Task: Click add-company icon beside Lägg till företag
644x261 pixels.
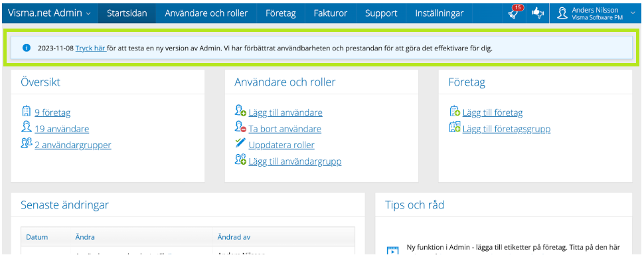Action: click(x=455, y=111)
